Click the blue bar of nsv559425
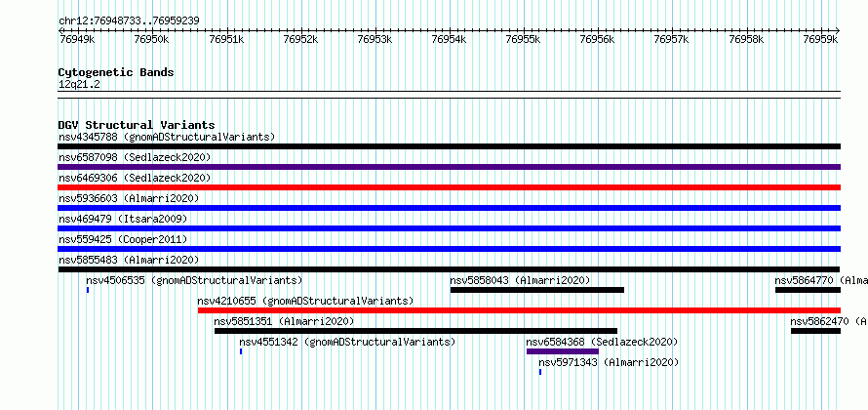 [x=449, y=249]
